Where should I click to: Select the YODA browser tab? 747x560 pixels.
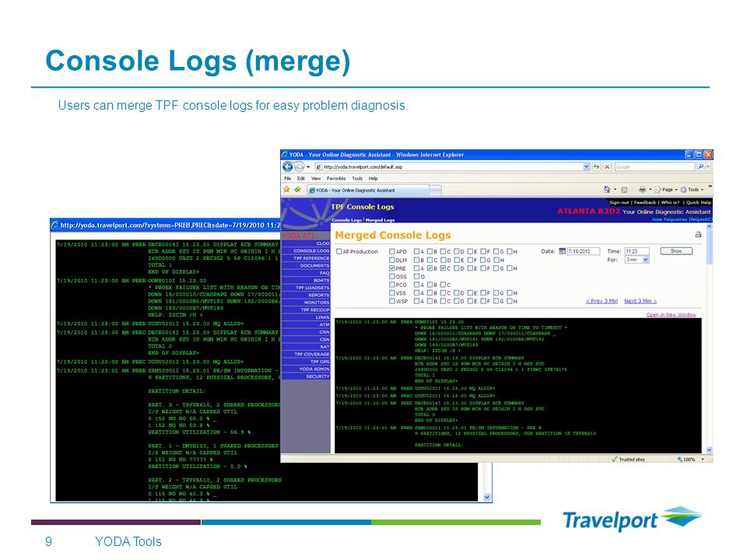366,190
